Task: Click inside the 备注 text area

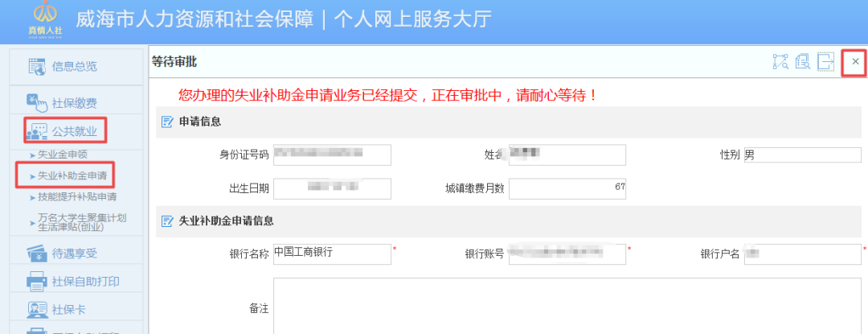Action: [567, 306]
